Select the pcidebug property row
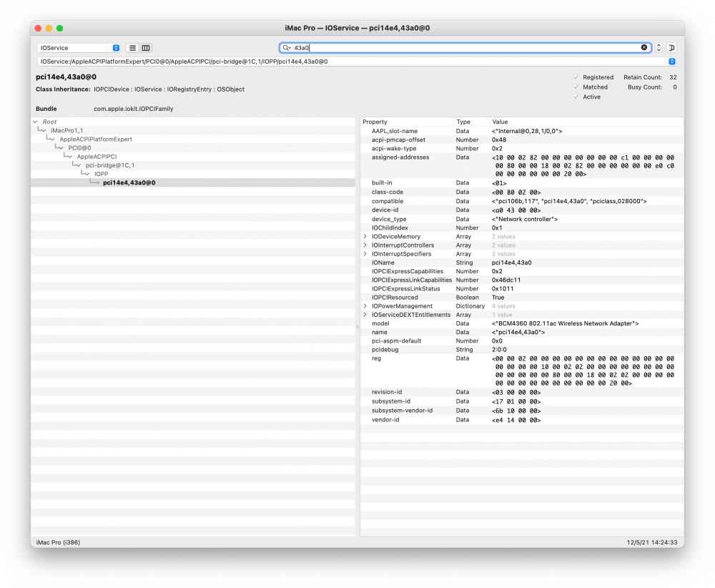The height and width of the screenshot is (588, 715). [522, 349]
